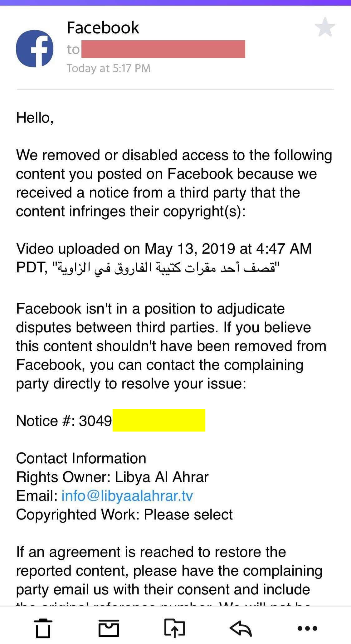Tap the Hello greeting line
This screenshot has width=351, height=644.
tap(35, 118)
